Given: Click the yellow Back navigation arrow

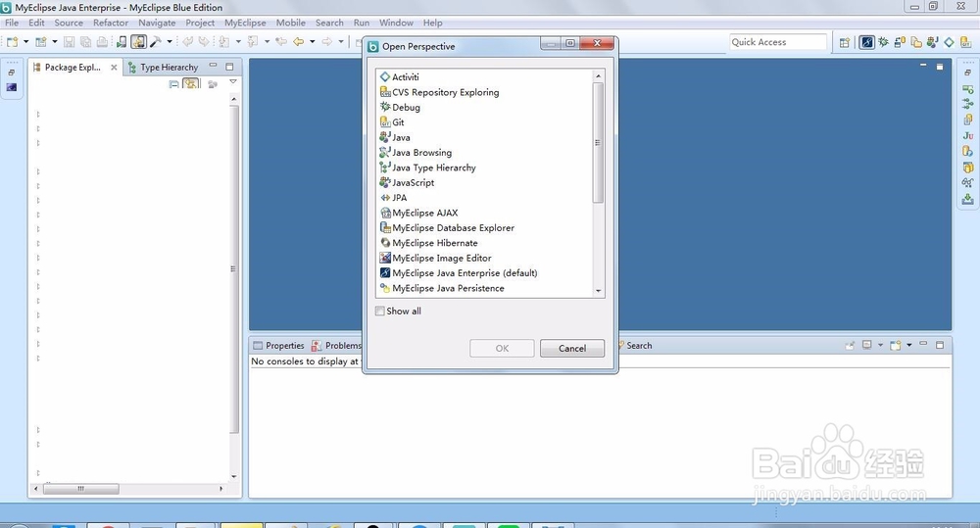Looking at the screenshot, I should pyautogui.click(x=299, y=42).
